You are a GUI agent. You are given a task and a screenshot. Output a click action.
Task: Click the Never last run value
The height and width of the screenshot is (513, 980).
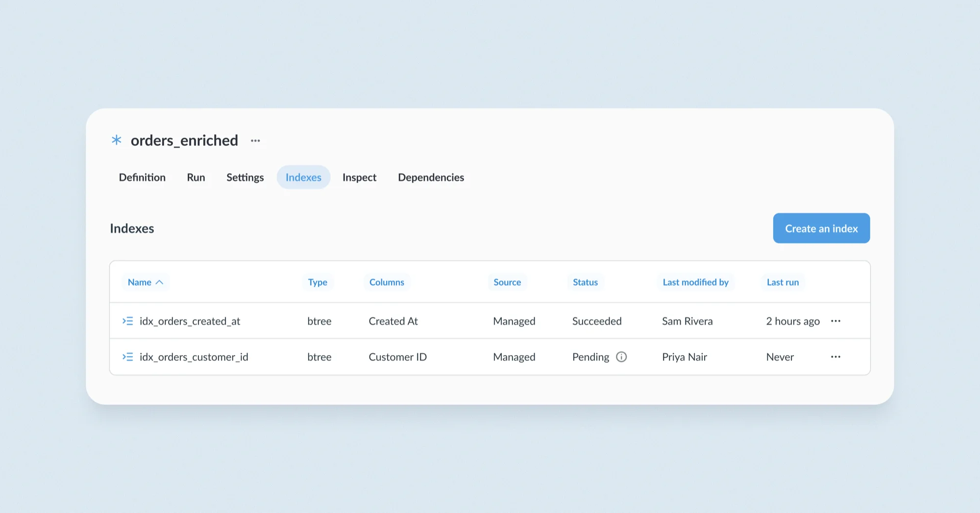[x=780, y=357]
